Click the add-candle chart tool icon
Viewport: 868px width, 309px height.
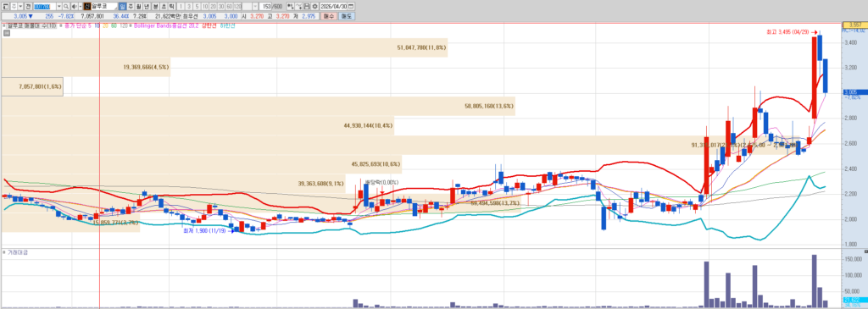click(x=291, y=6)
